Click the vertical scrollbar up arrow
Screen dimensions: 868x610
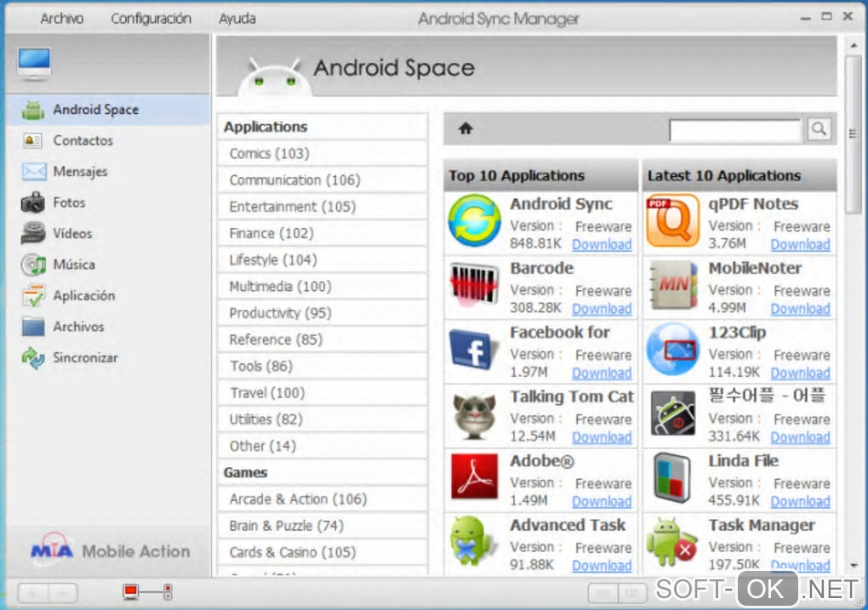854,45
